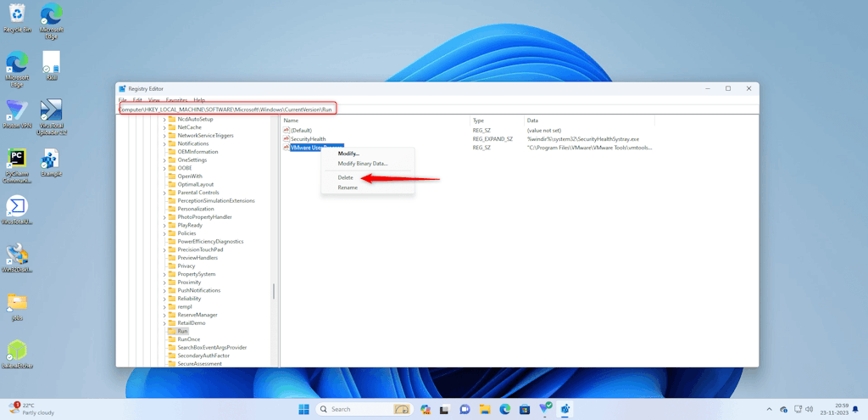Open the Chat icon in taskbar
The height and width of the screenshot is (420, 868).
(x=465, y=410)
